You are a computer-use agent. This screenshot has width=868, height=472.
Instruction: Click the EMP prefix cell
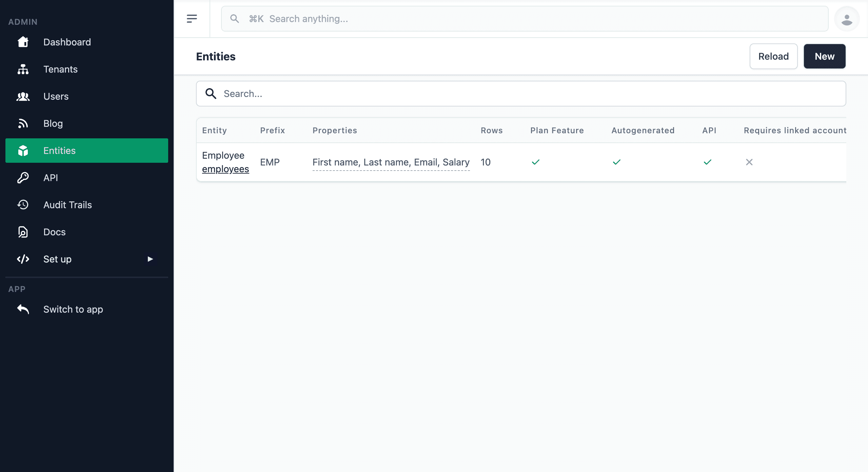(270, 162)
